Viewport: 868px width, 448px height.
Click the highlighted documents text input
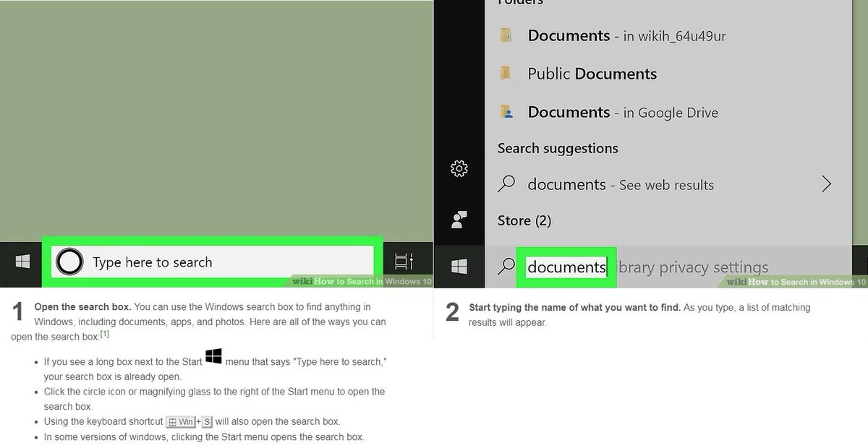point(566,267)
